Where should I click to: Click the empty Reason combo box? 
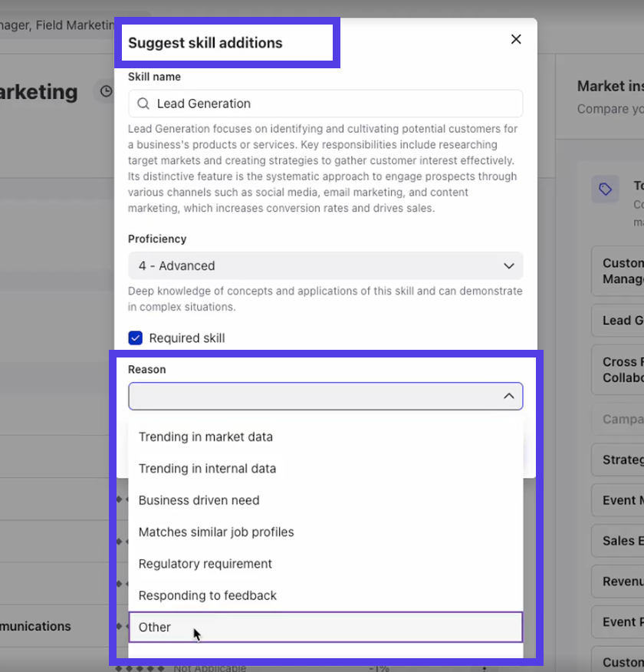pos(313,396)
